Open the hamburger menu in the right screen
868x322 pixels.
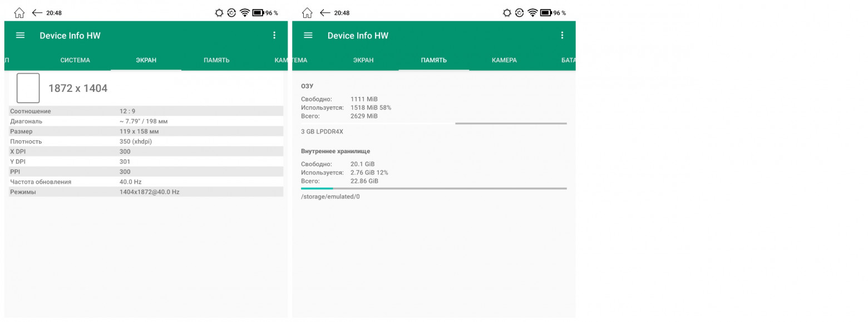pos(308,35)
